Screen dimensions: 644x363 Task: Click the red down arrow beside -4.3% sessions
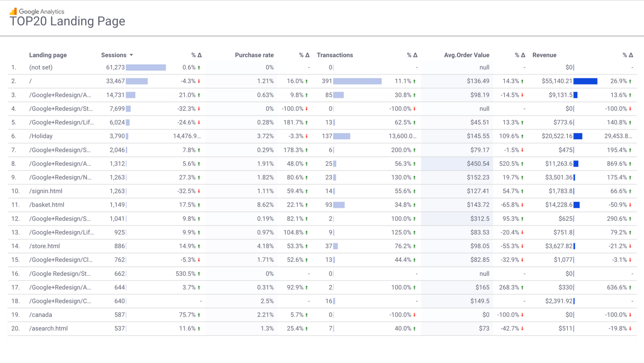click(199, 81)
